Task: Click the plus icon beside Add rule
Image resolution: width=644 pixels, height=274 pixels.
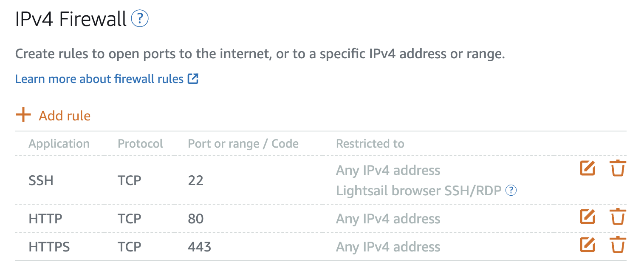Action: [24, 114]
